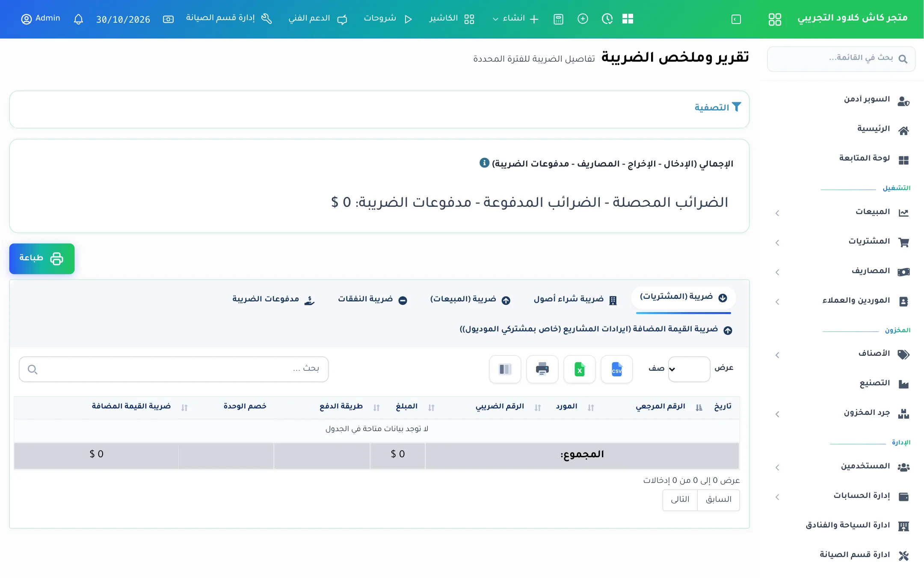The width and height of the screenshot is (924, 578).
Task: Export table as CSV file
Action: pyautogui.click(x=616, y=369)
